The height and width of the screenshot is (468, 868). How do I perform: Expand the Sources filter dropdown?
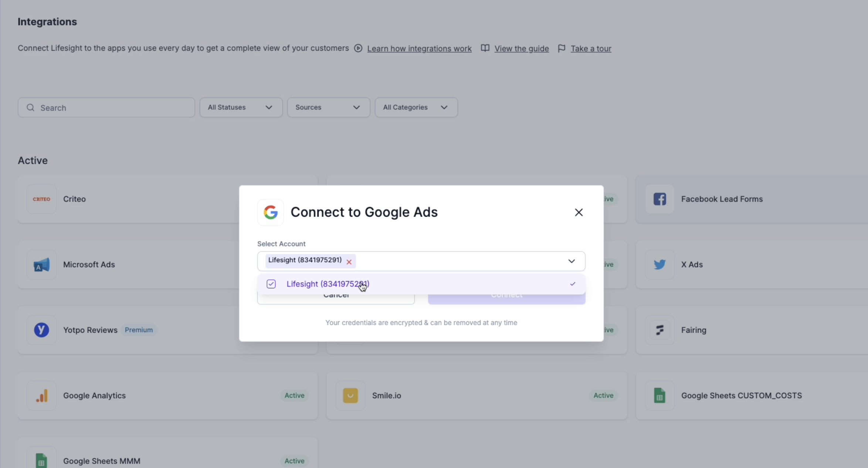pos(328,108)
